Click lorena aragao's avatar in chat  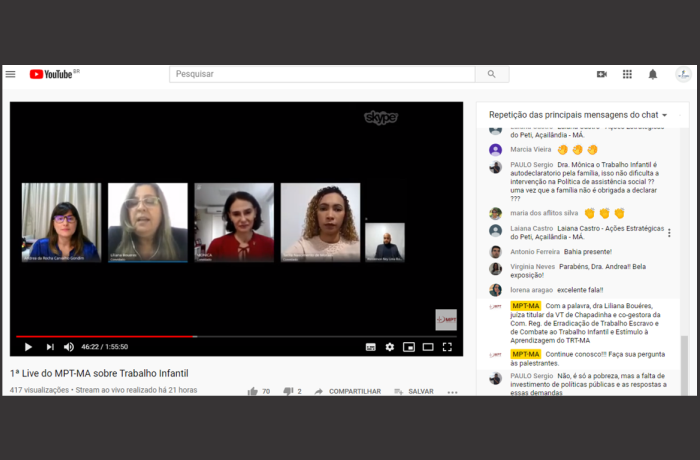(x=496, y=290)
